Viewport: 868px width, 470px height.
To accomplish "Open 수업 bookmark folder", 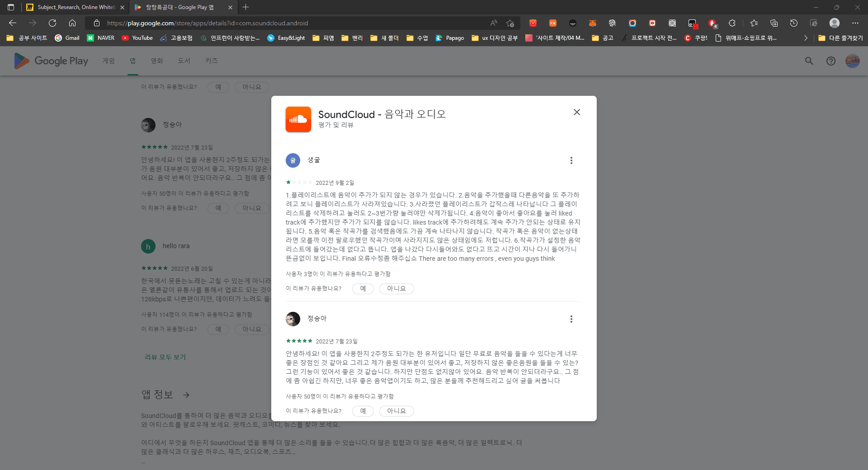I will pos(417,38).
